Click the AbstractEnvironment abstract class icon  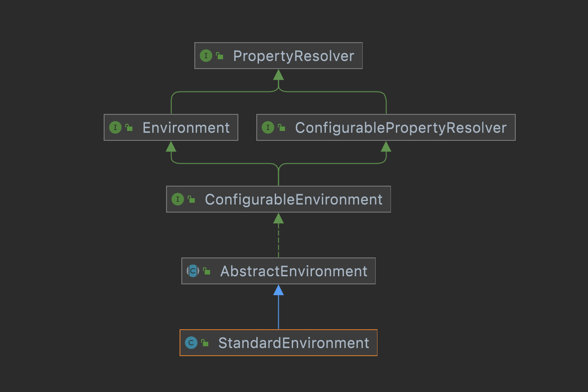point(193,271)
